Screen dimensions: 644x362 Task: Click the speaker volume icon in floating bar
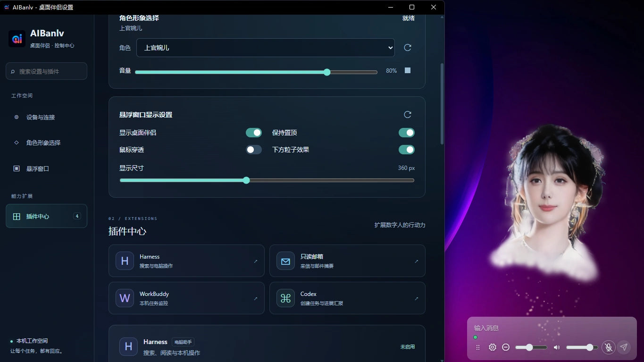click(557, 347)
